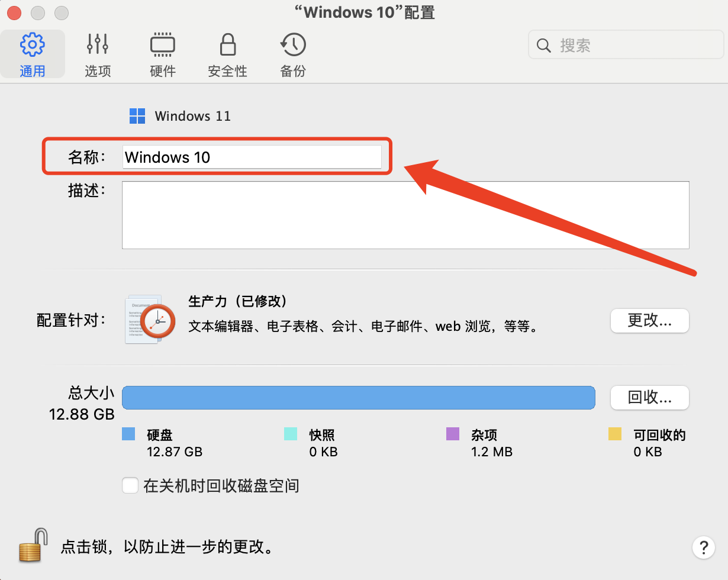Enable 在关机时回收磁盘空间 checkbox

[130, 486]
